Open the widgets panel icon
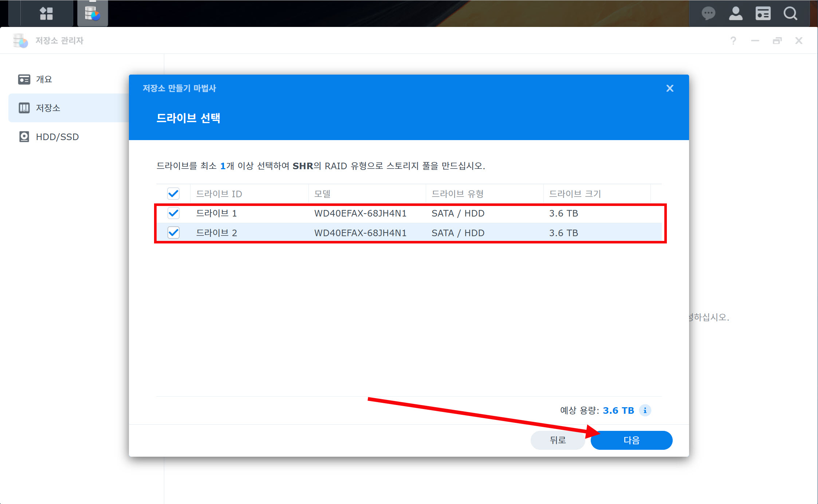Viewport: 818px width, 504px height. pyautogui.click(x=763, y=13)
